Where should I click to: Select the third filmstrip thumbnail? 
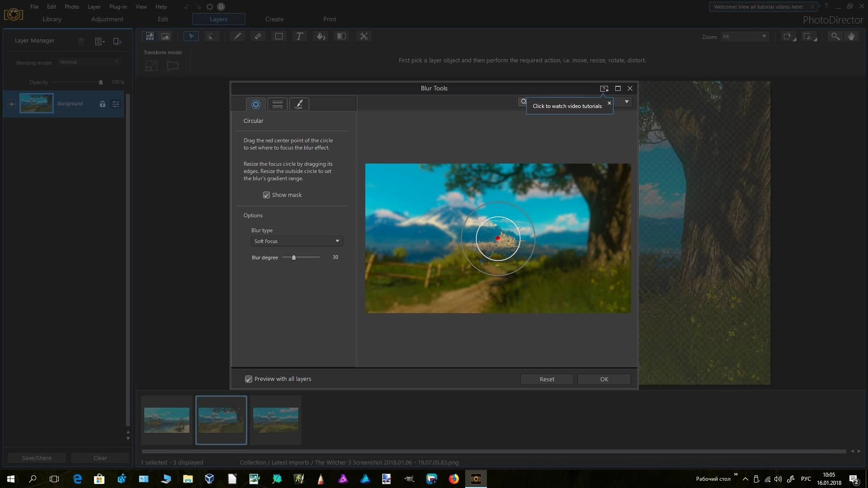276,420
